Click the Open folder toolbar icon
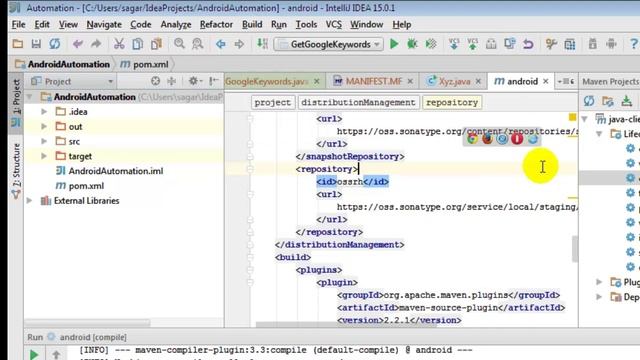The width and height of the screenshot is (640, 360). coord(18,44)
